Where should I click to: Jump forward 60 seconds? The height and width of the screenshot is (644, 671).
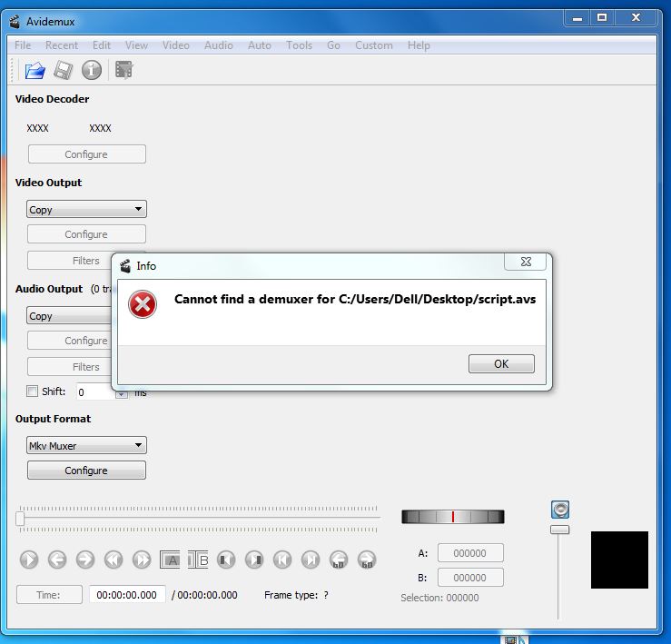367,560
